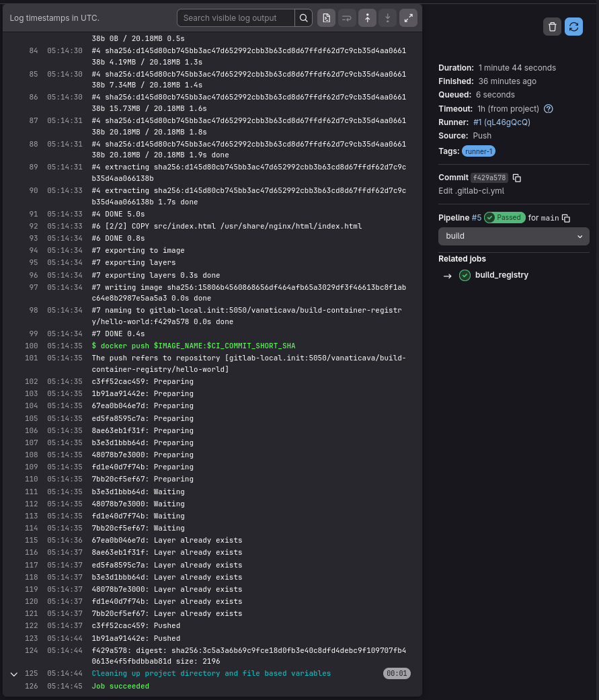Click the Passed pipeline status badge
This screenshot has width=599, height=700.
[x=504, y=217]
